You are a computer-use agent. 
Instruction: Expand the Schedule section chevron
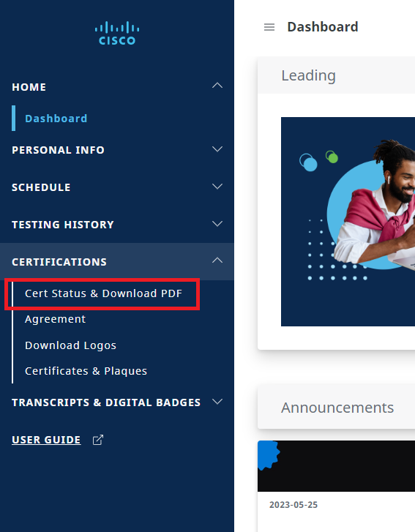tap(217, 187)
